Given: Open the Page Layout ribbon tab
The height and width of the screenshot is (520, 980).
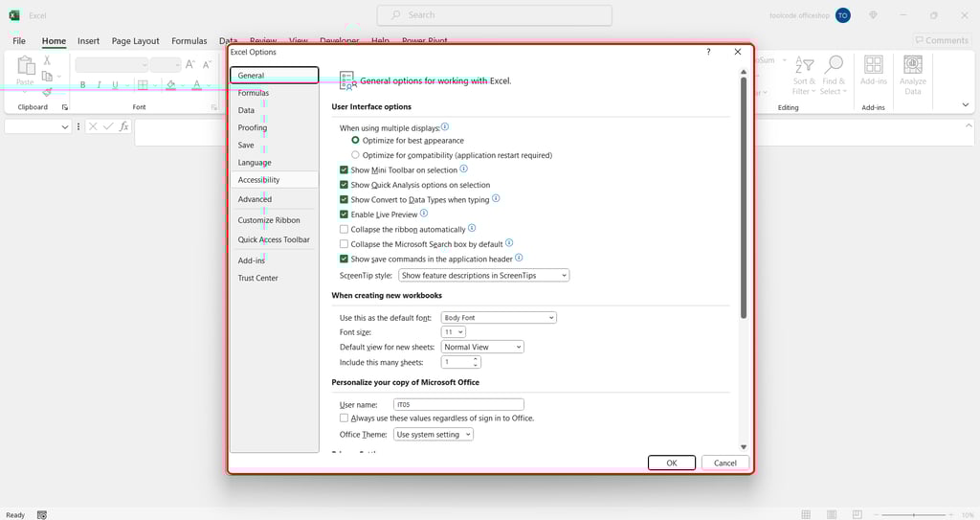Looking at the screenshot, I should click(135, 40).
